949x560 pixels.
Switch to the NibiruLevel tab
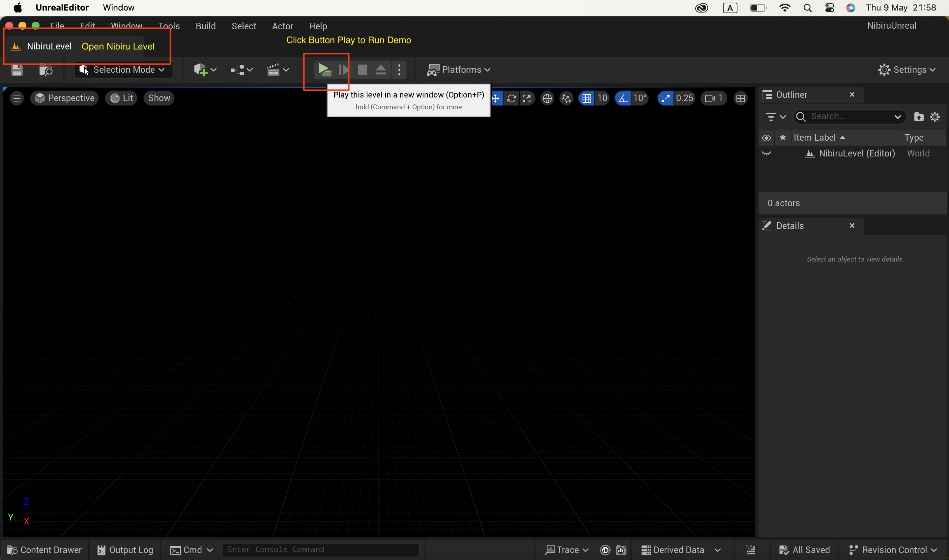point(49,46)
